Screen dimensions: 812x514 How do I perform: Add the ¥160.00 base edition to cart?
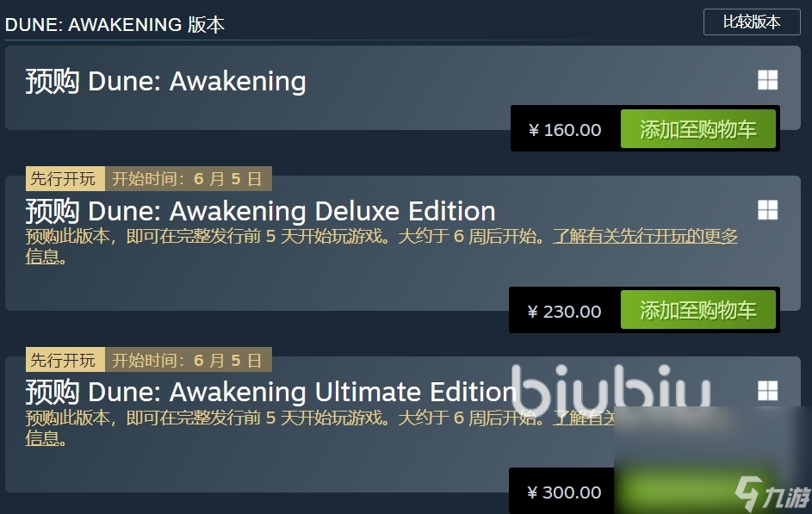698,129
